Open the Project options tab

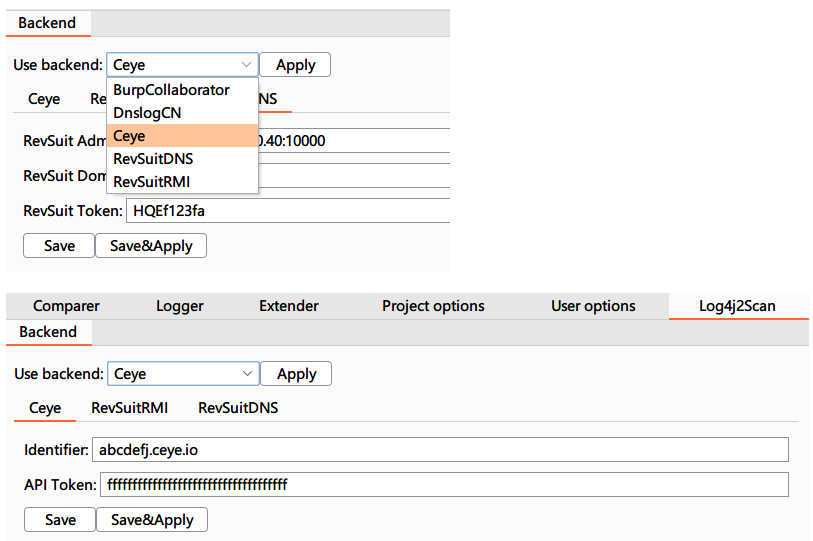(433, 306)
